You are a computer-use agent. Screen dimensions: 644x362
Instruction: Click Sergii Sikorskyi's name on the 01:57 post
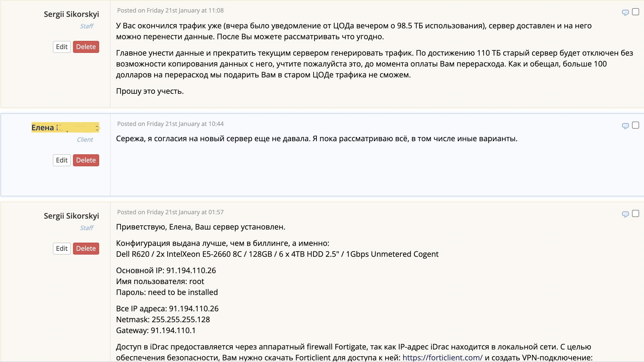tap(71, 216)
